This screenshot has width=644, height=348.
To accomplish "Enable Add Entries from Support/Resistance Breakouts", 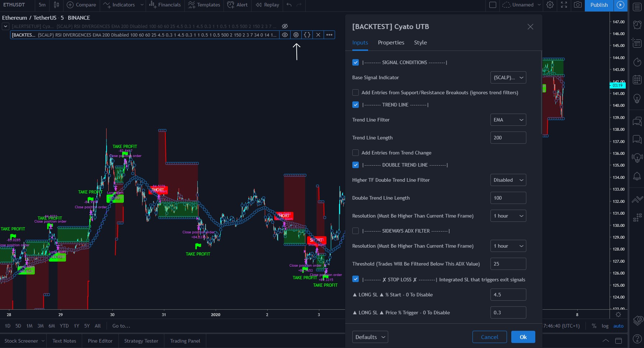I will click(356, 92).
